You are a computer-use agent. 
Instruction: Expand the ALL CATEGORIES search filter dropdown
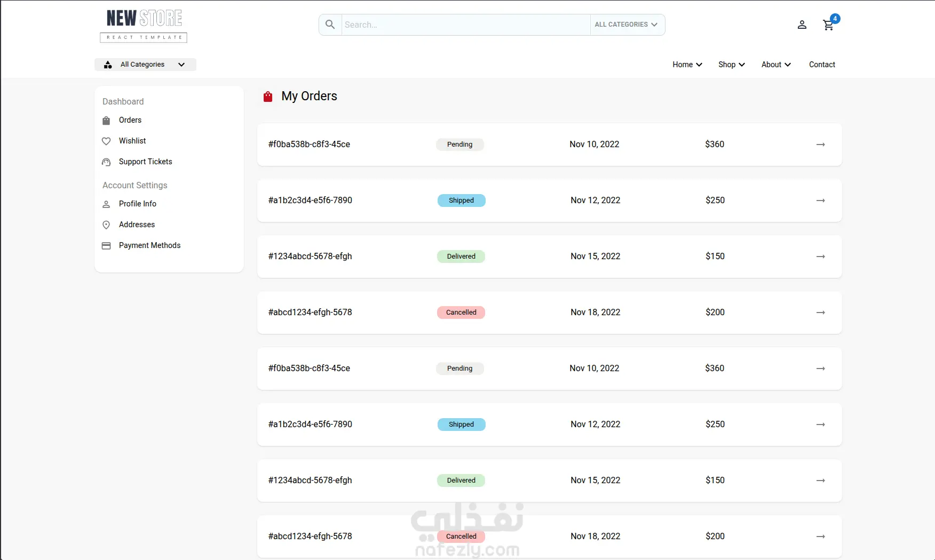click(x=627, y=25)
